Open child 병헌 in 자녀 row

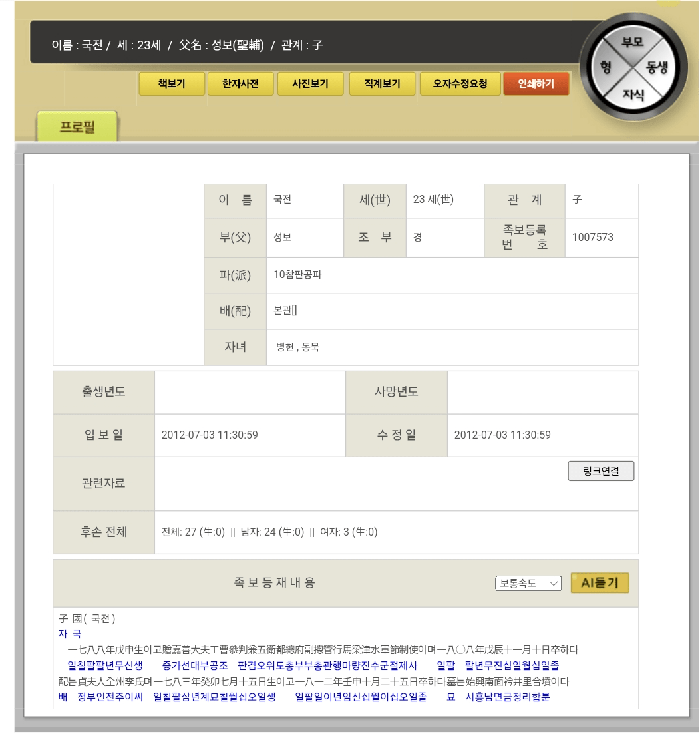[285, 347]
